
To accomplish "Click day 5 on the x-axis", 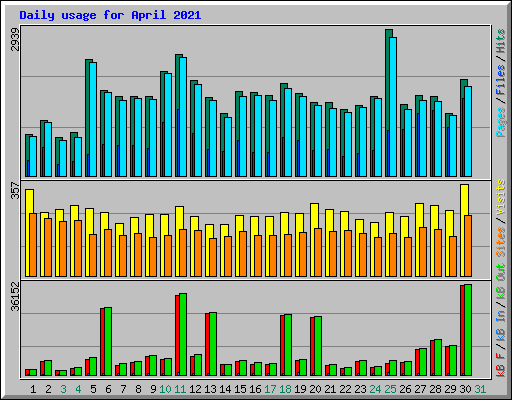I will pos(93,389).
